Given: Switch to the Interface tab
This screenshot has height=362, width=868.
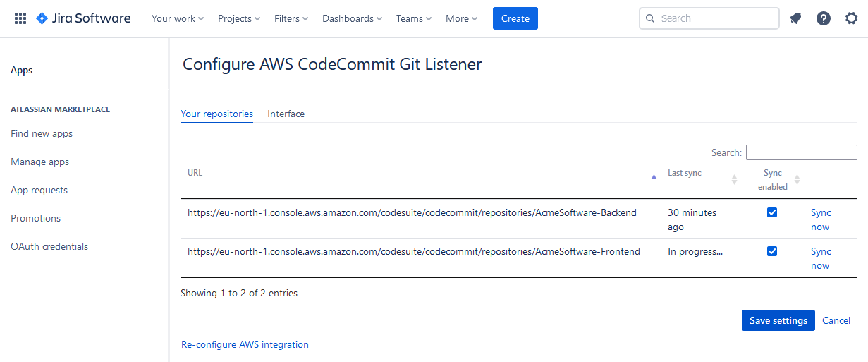Looking at the screenshot, I should click(286, 114).
